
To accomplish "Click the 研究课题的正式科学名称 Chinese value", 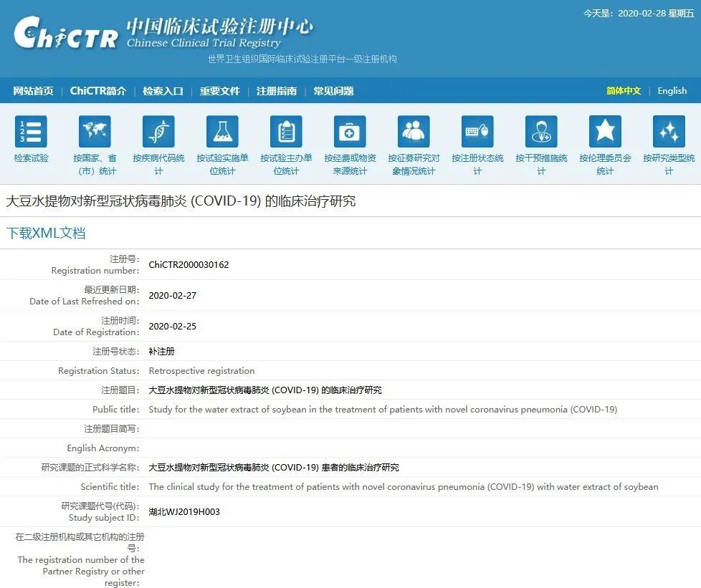I will click(274, 468).
